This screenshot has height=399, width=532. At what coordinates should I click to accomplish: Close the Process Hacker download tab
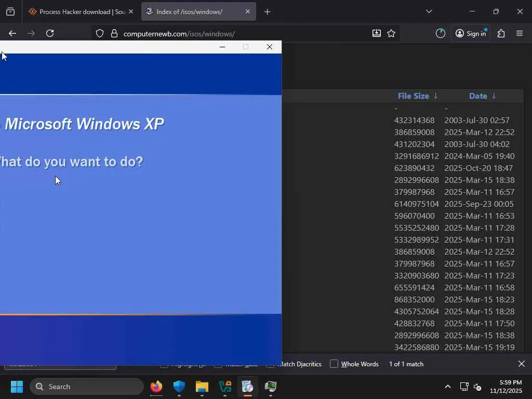click(x=131, y=11)
